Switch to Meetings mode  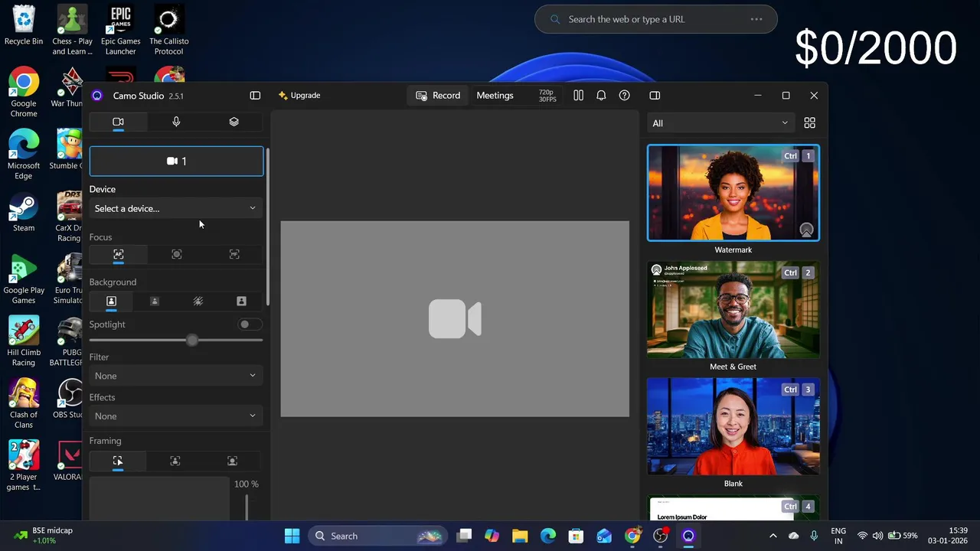click(x=495, y=96)
